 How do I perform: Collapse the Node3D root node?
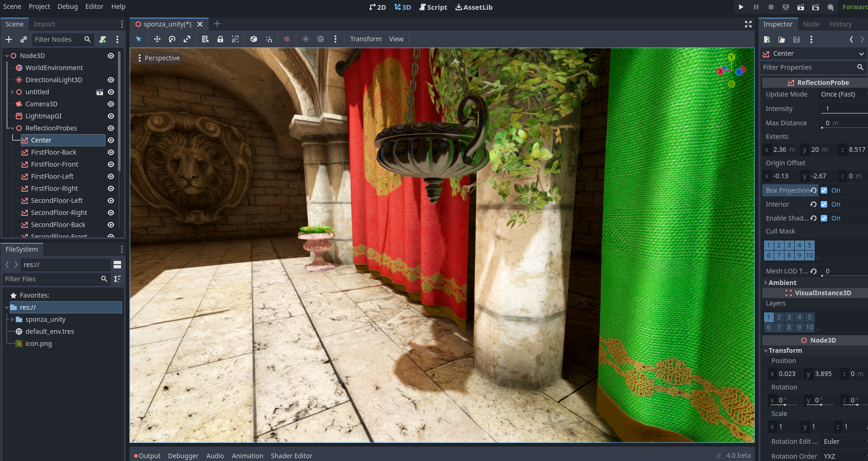click(7, 56)
